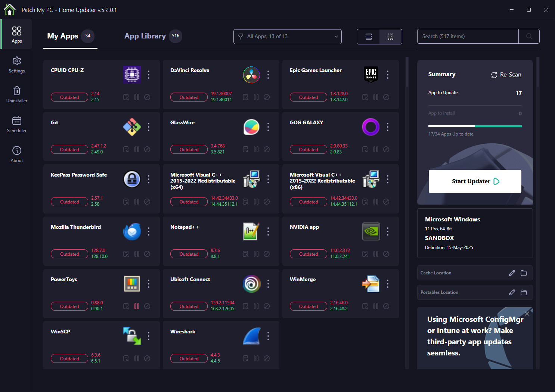Open the Apps page in the sidebar
This screenshot has width=555, height=392.
17,34
